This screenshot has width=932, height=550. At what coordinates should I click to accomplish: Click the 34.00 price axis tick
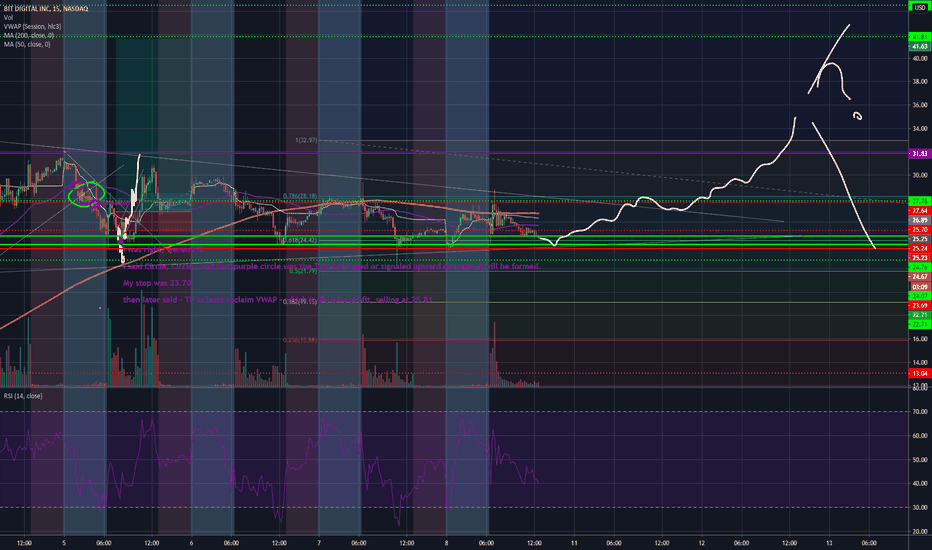pyautogui.click(x=920, y=128)
